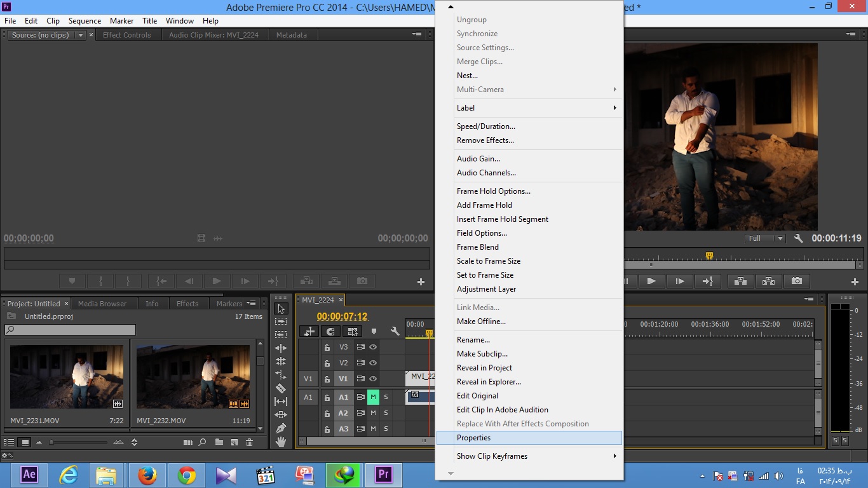
Task: Click timeline timecode 00:00:07:12
Action: click(342, 316)
